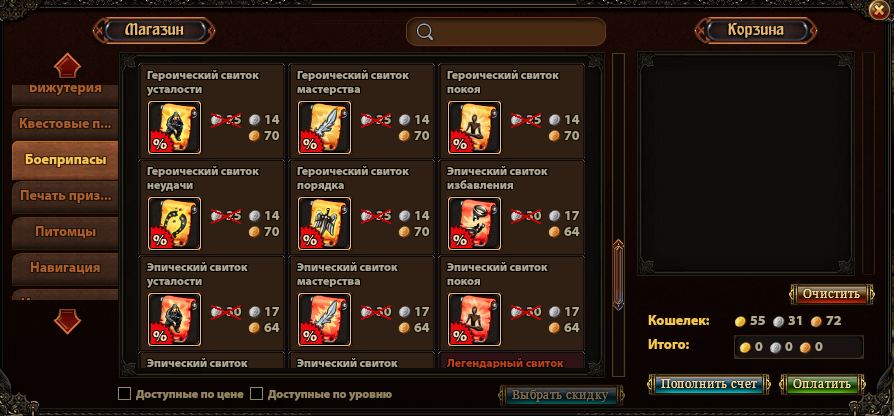Image resolution: width=894 pixels, height=416 pixels.
Task: Click the search magnifier icon
Action: pos(425,32)
